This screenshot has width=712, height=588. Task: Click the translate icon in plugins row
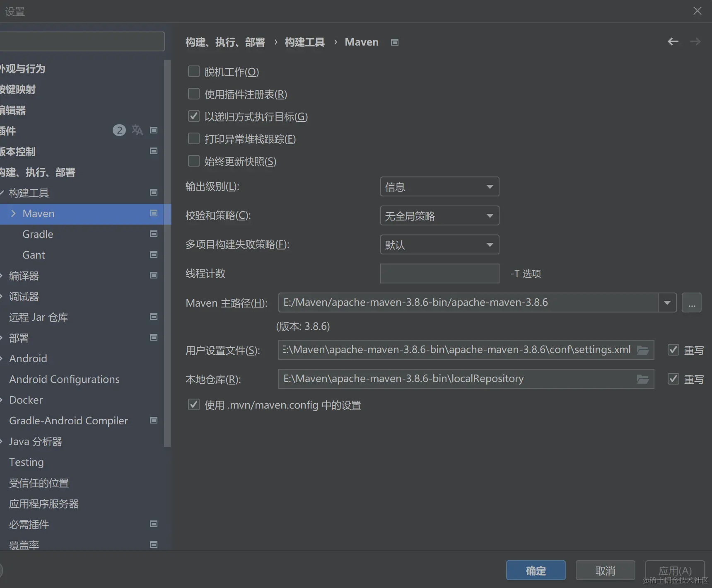point(137,130)
